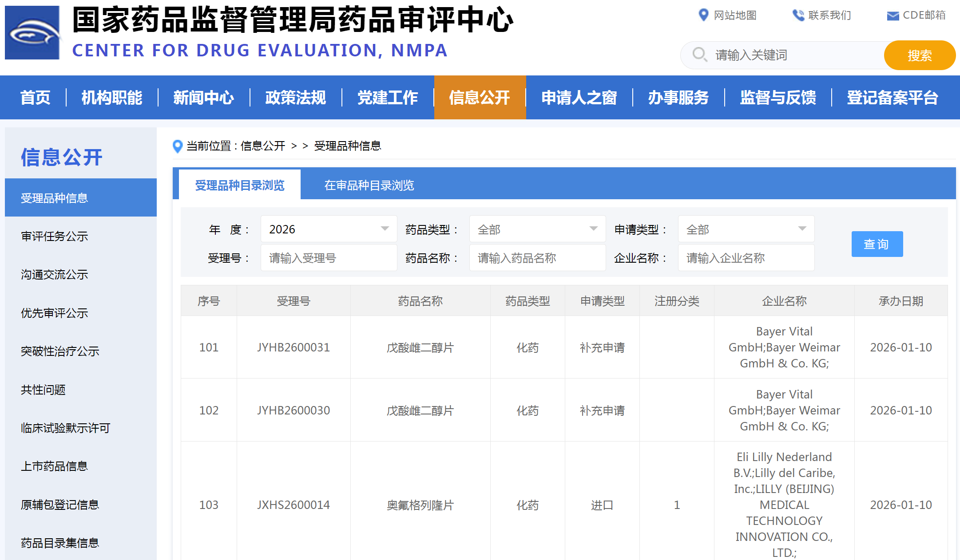Screen dimensions: 960x560
Task: Click the breadcrumb location pin icon
Action: point(177,146)
